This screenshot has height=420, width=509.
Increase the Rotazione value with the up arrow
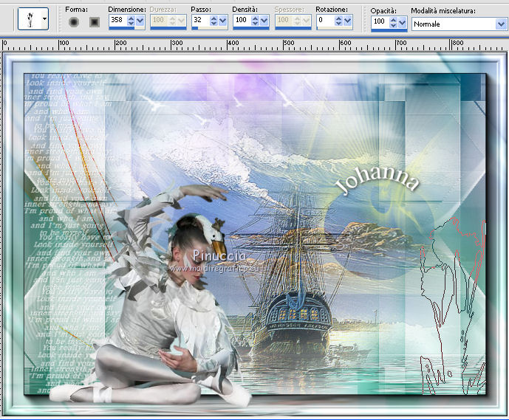338,18
